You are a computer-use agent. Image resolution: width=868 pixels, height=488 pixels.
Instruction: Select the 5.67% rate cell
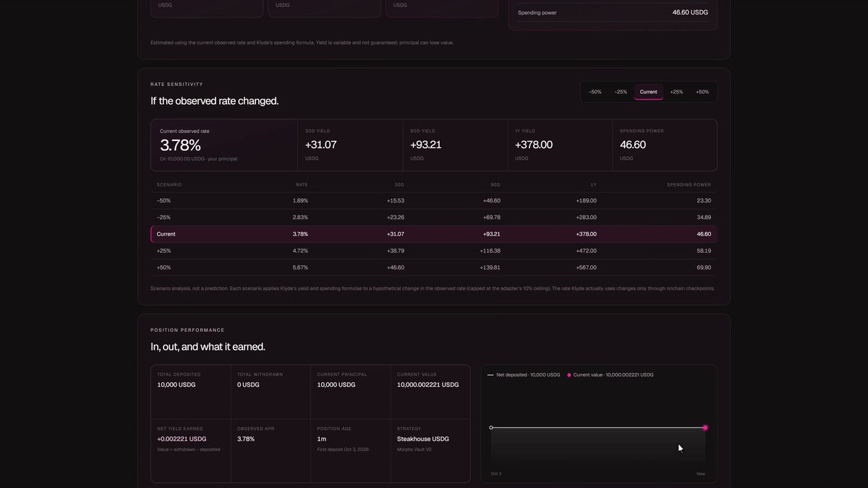tap(300, 267)
